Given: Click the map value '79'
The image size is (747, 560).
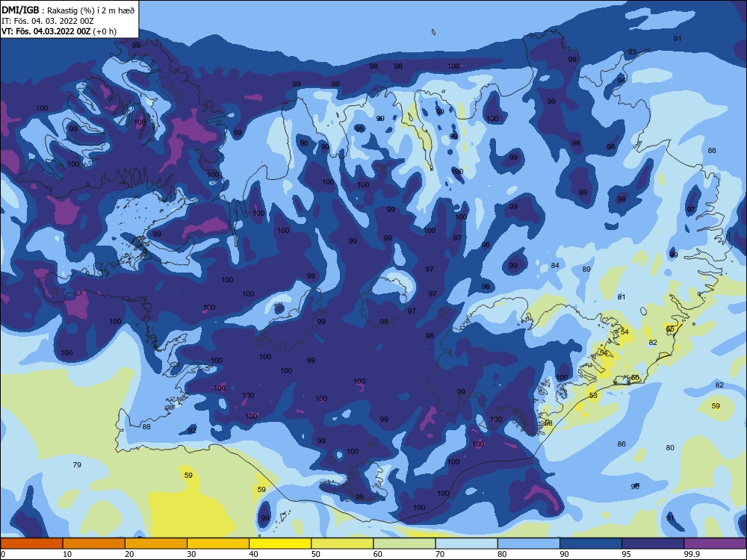Looking at the screenshot, I should (77, 464).
